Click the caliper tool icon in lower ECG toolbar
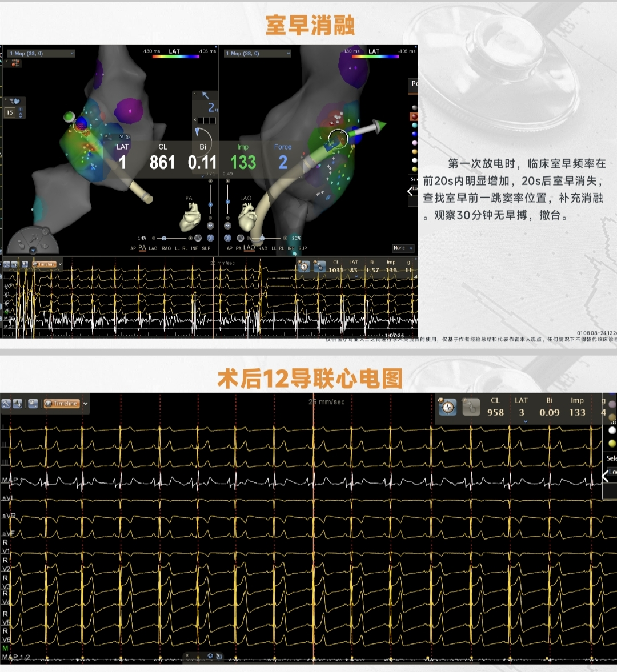Image resolution: width=617 pixels, height=672 pixels. [x=6, y=404]
